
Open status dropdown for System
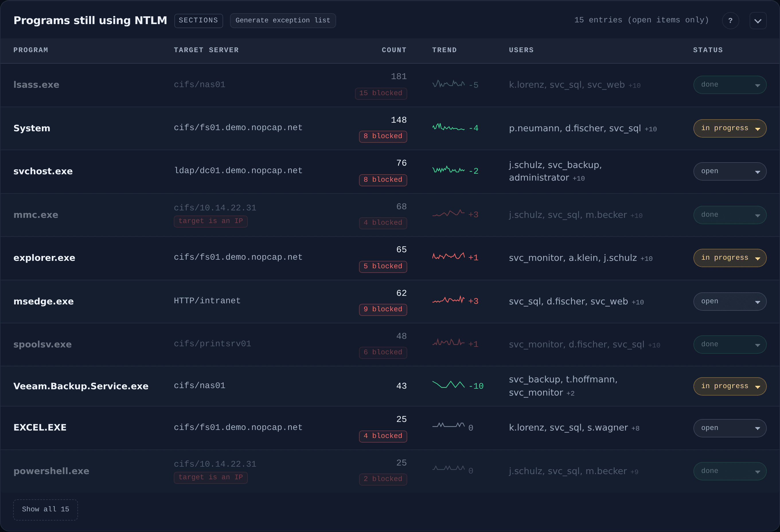[730, 128]
